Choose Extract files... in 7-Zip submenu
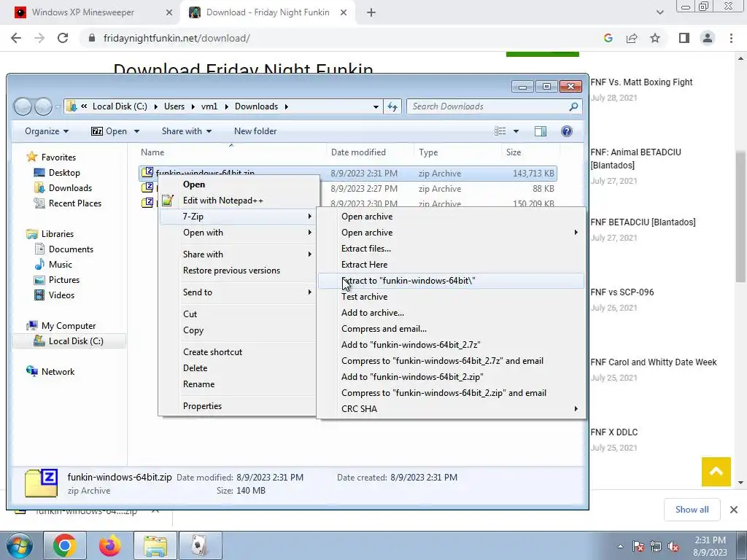Screen dimensions: 747x560 pos(451,249)
